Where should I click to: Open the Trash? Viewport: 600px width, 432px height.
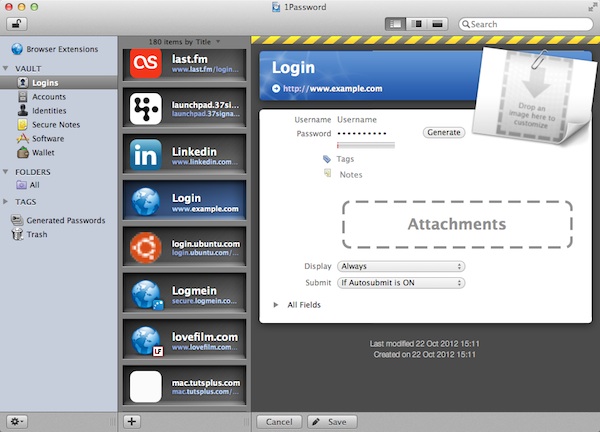tap(29, 234)
